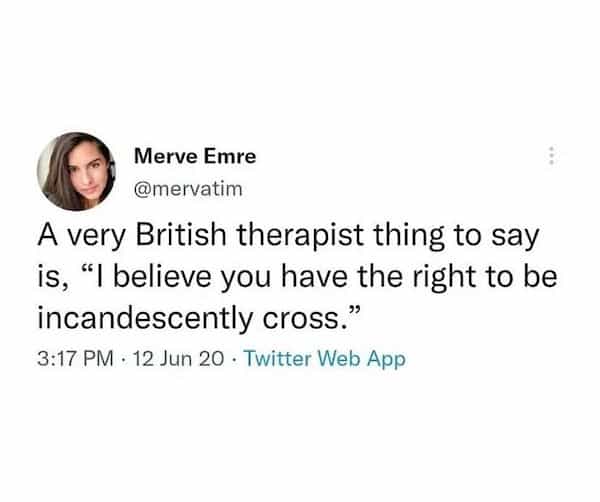
Task: Open the tweet's three-dot more options menu
Action: [550, 156]
